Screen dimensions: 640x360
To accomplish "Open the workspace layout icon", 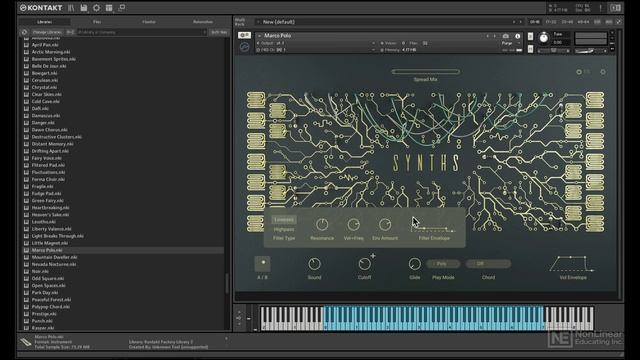I will click(x=109, y=8).
